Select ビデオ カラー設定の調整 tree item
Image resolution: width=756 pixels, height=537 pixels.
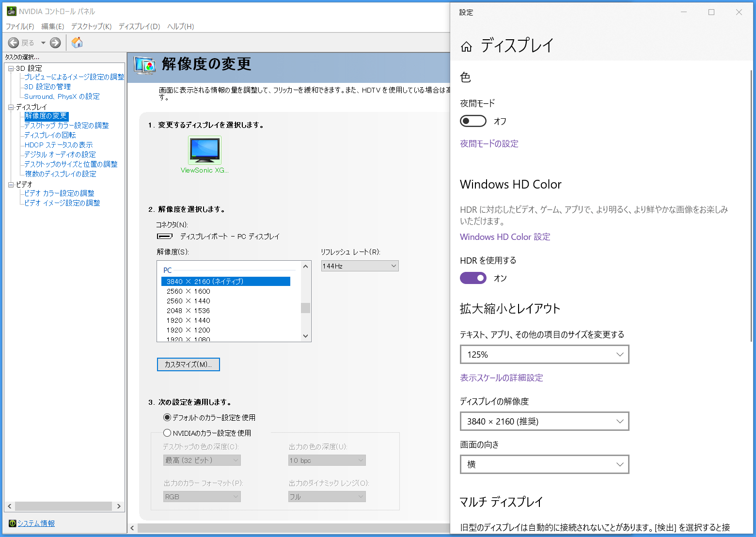click(60, 193)
